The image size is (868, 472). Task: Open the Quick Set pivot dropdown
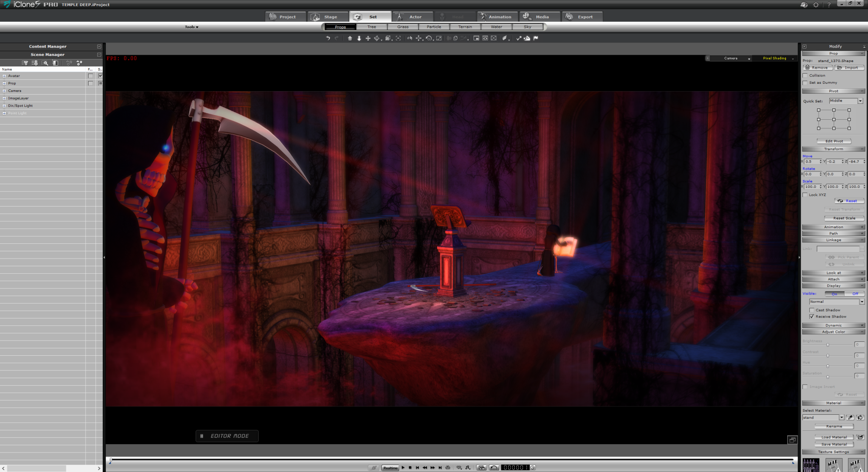coord(860,101)
